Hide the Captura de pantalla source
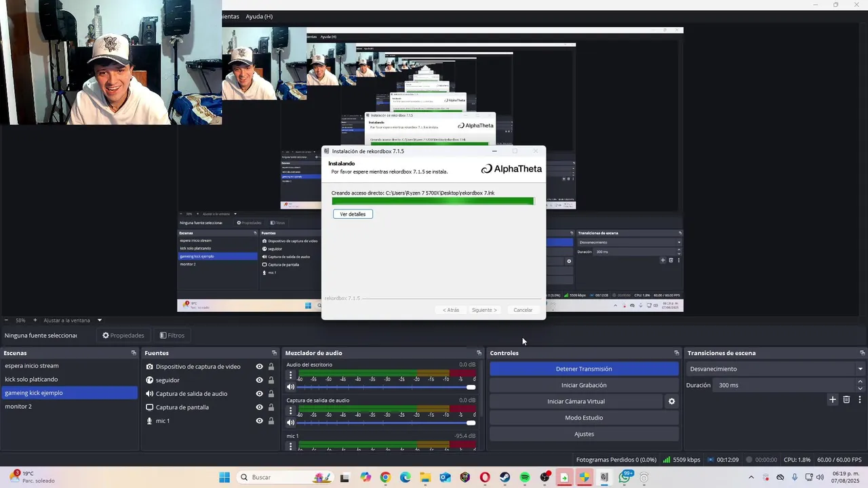The width and height of the screenshot is (868, 488). [259, 407]
